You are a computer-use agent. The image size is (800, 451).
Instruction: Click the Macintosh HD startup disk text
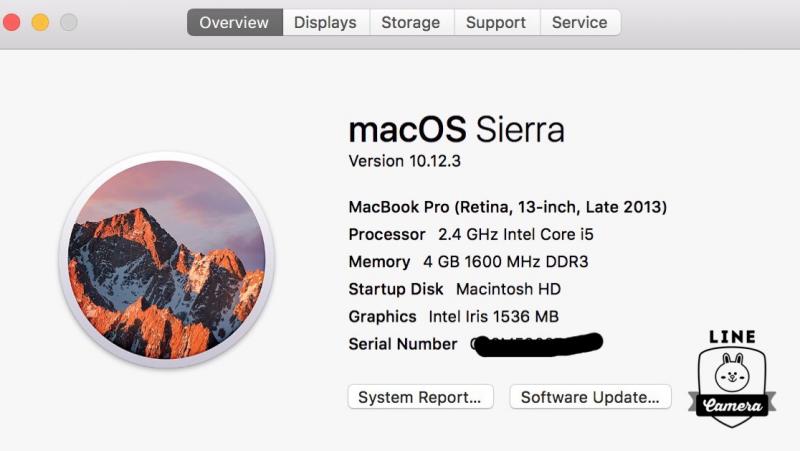[508, 289]
